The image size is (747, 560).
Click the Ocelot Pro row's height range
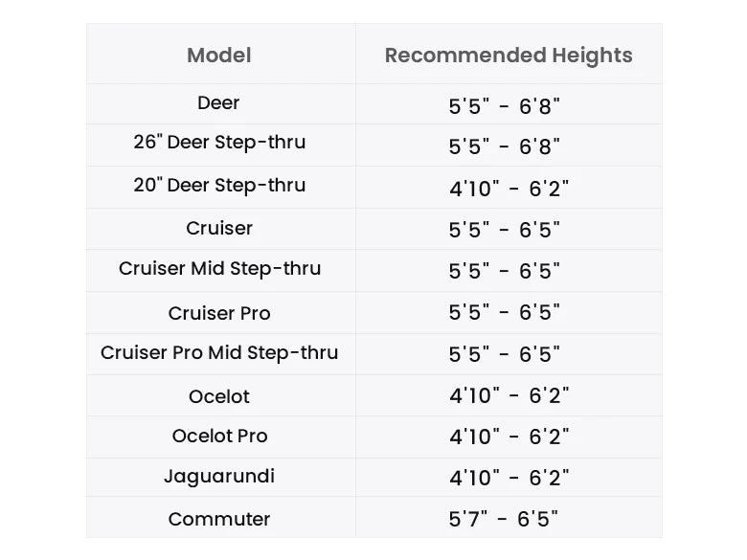509,437
